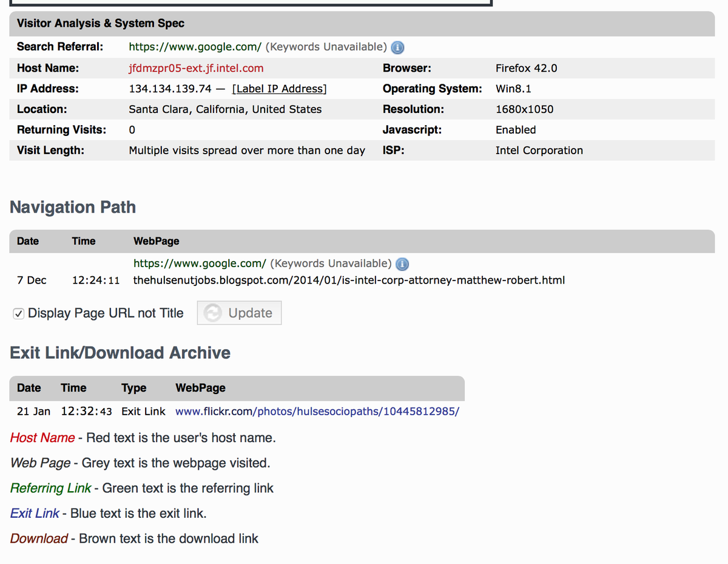
Task: Click green Referring Link legend label
Action: (x=50, y=488)
